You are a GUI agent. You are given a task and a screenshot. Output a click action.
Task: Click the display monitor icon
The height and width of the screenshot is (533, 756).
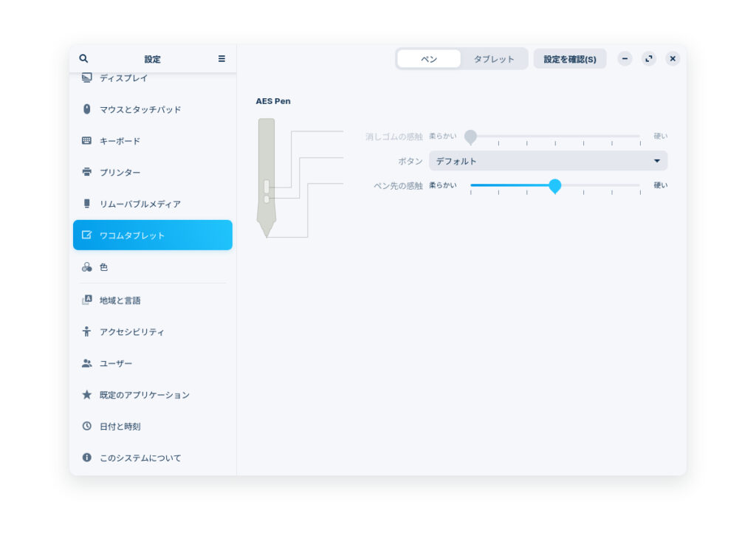point(87,78)
